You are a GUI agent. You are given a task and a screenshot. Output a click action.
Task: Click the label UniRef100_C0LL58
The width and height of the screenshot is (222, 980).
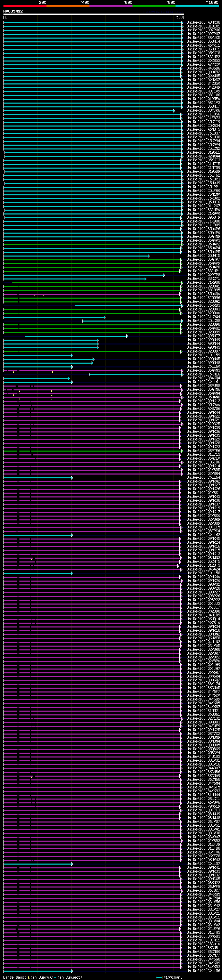(x=203, y=573)
